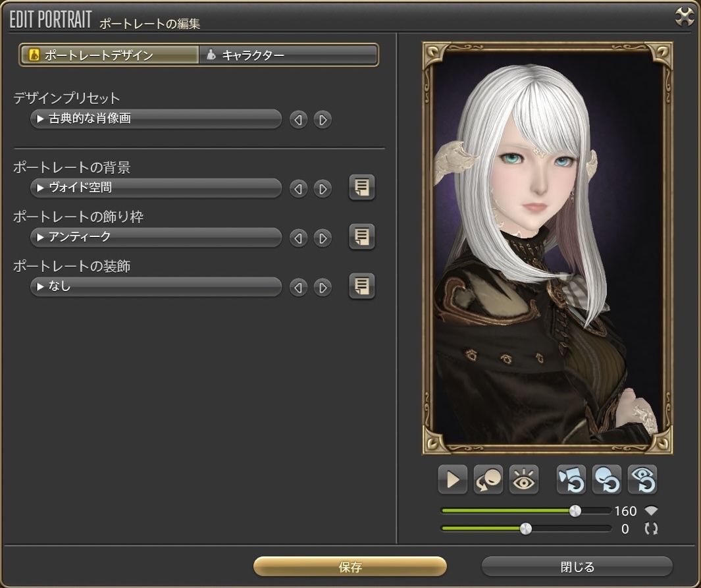Open list for ポートレートの背景
The width and height of the screenshot is (701, 588).
tap(361, 188)
